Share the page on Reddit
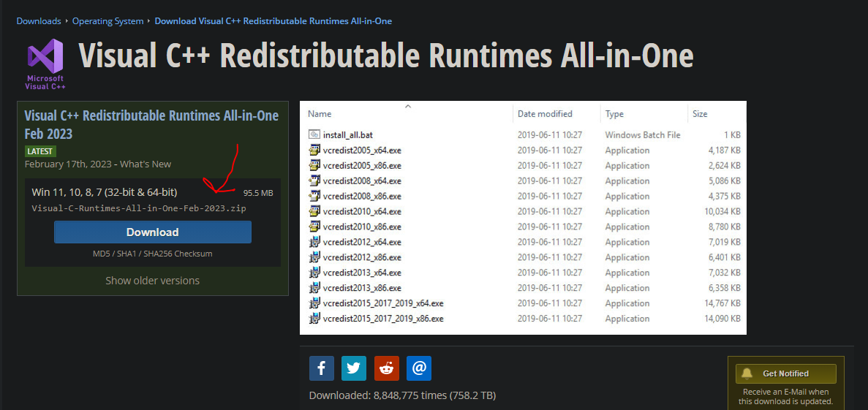 pos(386,368)
